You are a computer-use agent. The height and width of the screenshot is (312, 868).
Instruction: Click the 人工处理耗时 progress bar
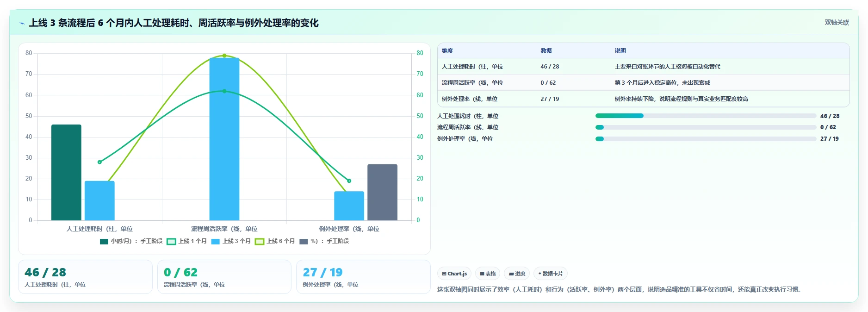706,116
